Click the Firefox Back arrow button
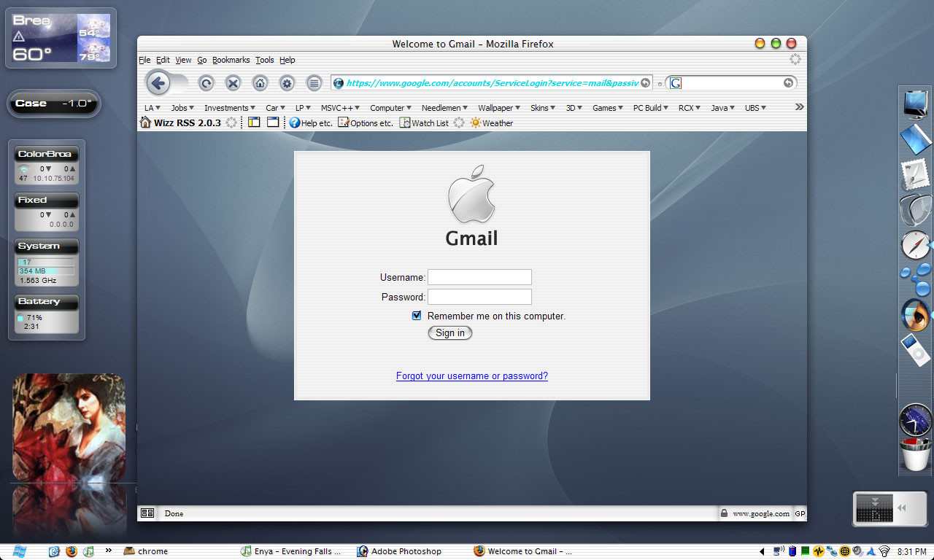Screen dimensions: 934x560 click(x=158, y=83)
